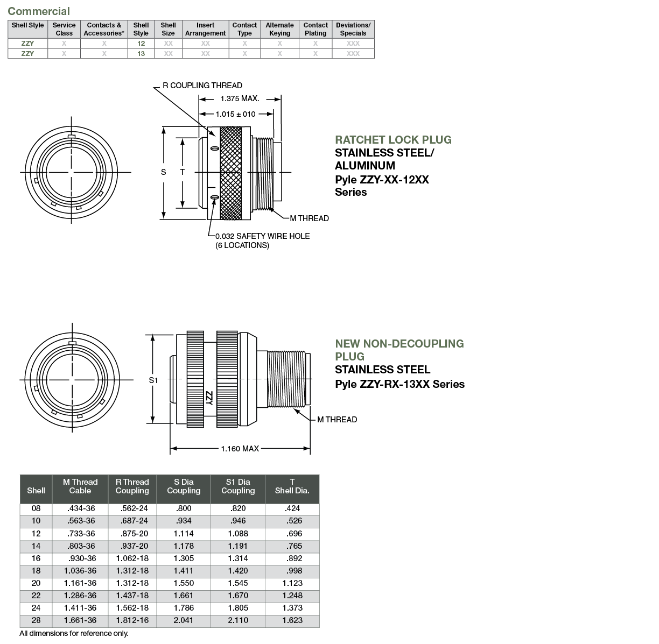
Task: Select the "1.623" shell dia cell
Action: (292, 620)
